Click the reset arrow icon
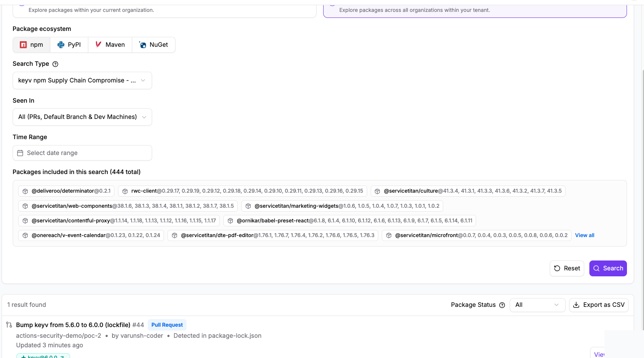 tap(557, 268)
